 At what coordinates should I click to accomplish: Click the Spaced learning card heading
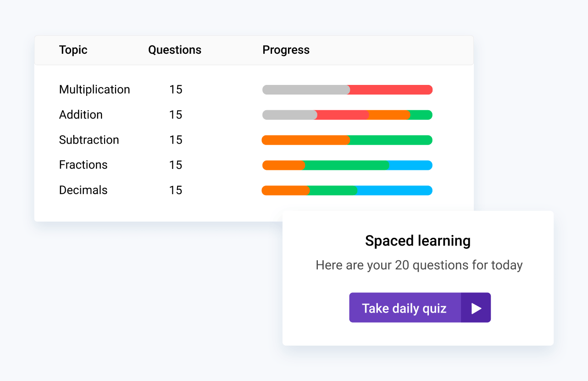click(x=417, y=241)
